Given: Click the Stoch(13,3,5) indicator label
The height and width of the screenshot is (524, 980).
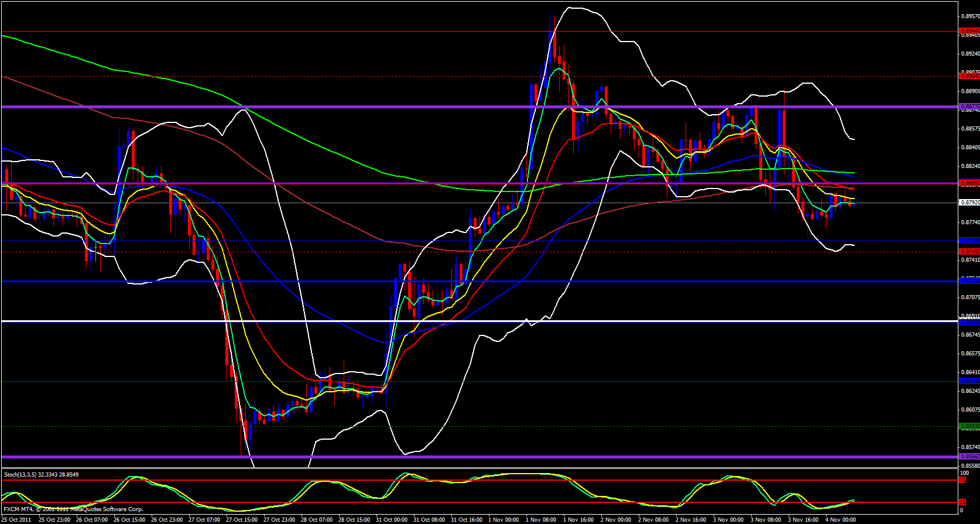Looking at the screenshot, I should pos(41,475).
